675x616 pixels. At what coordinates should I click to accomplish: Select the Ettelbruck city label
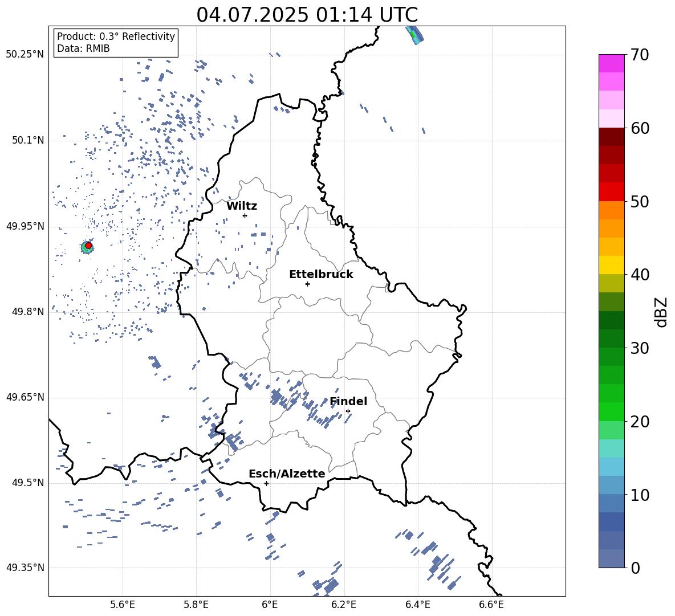point(321,275)
